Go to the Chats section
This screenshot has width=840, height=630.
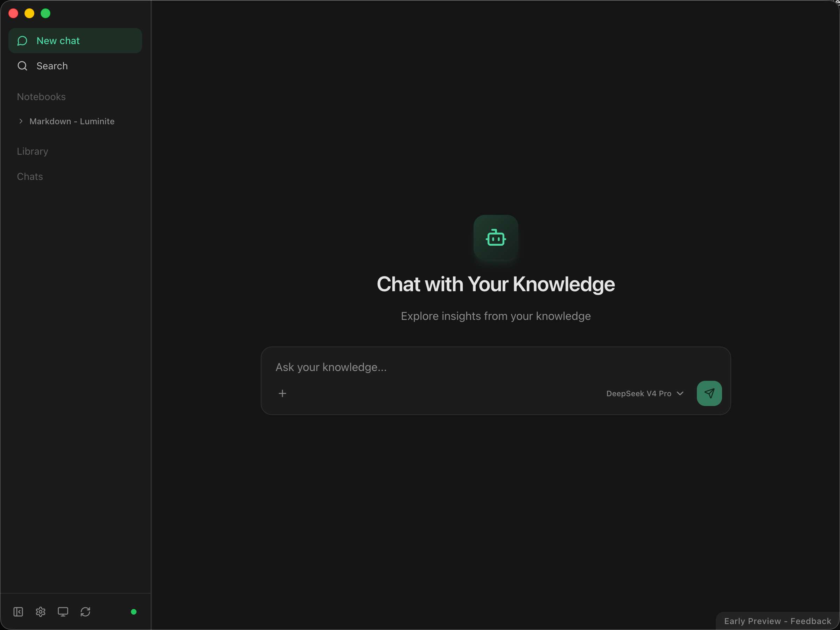click(x=30, y=177)
